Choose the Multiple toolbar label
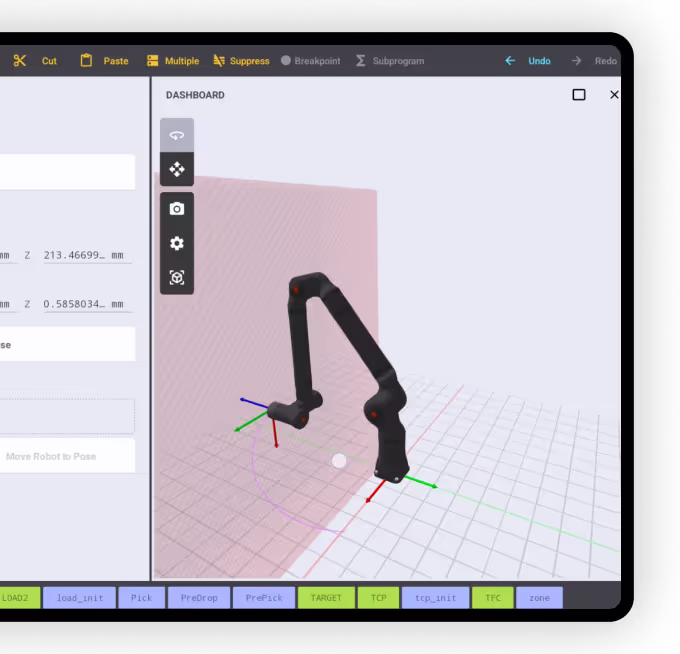Viewport: 680px width, 654px height. pos(182,61)
